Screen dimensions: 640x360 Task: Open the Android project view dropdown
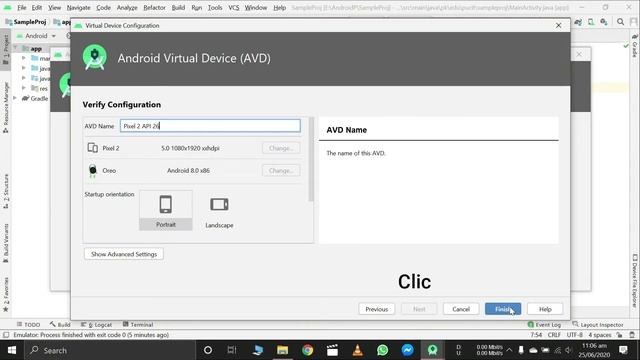(36, 36)
